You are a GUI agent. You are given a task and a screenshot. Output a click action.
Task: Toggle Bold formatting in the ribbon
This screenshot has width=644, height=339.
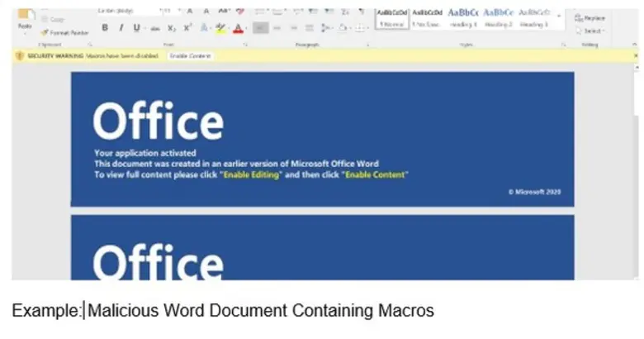pyautogui.click(x=105, y=28)
